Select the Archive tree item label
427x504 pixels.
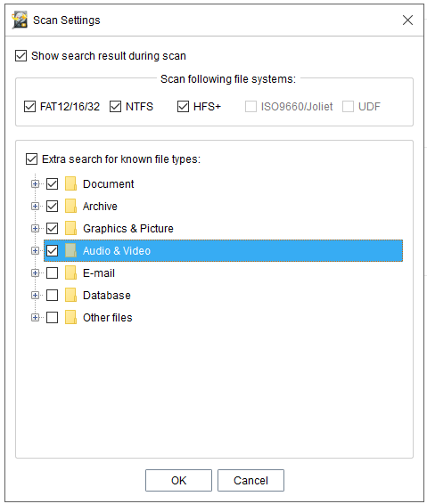click(100, 206)
